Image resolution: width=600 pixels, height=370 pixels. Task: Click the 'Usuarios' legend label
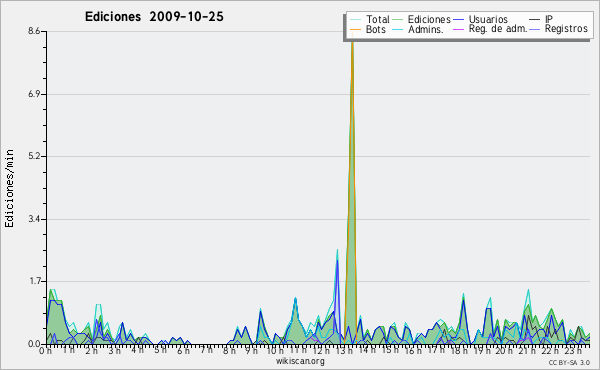coord(488,19)
